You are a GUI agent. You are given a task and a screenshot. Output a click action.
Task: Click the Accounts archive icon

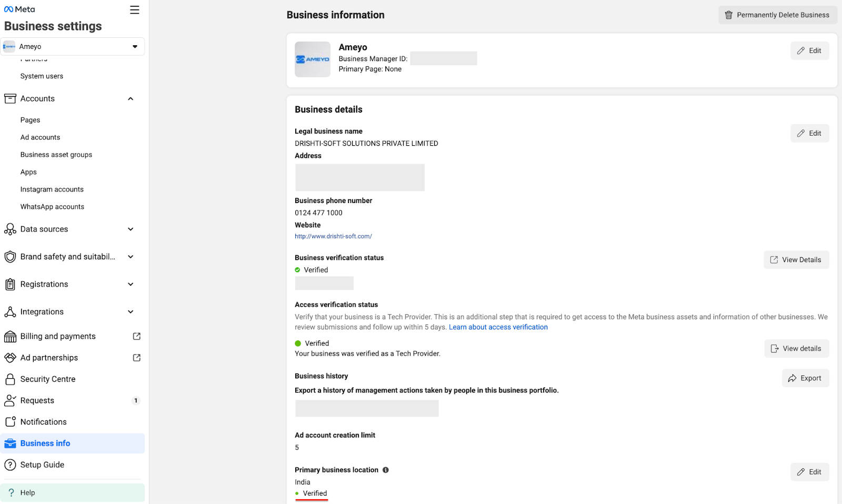(10, 98)
